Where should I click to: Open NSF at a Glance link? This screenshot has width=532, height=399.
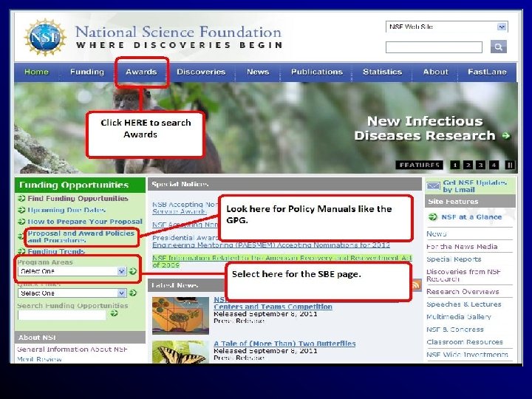click(471, 217)
